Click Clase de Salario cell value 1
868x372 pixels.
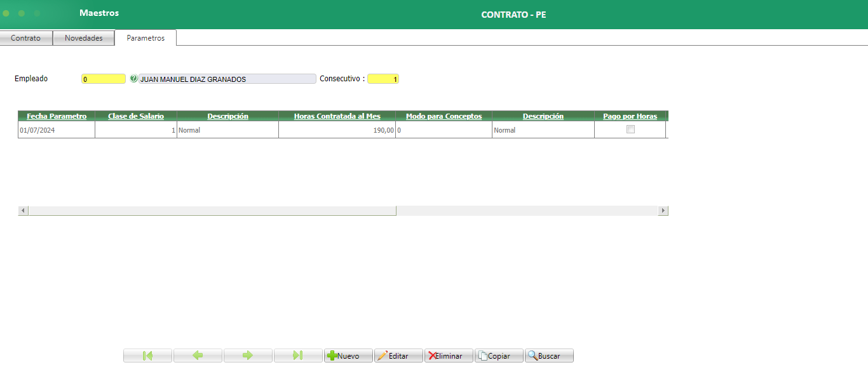click(136, 130)
